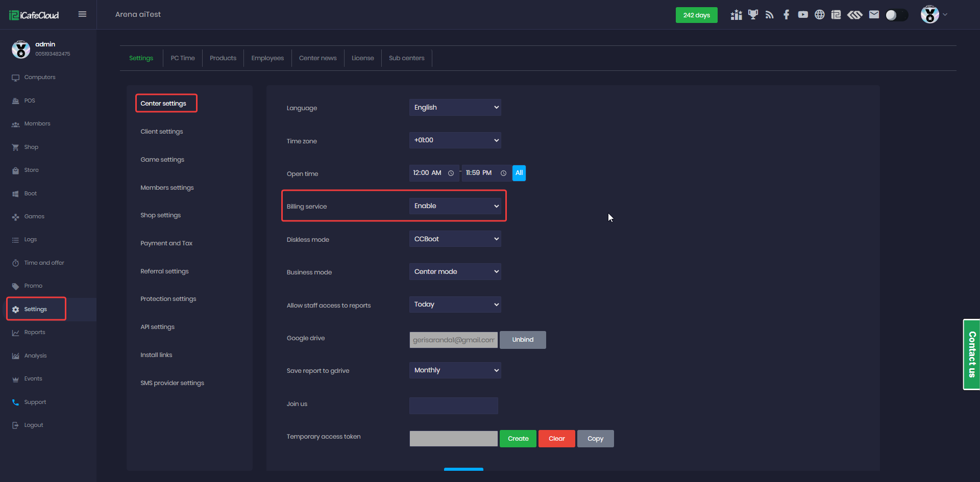Open the YouTube icon in header
This screenshot has width=980, height=482.
803,15
